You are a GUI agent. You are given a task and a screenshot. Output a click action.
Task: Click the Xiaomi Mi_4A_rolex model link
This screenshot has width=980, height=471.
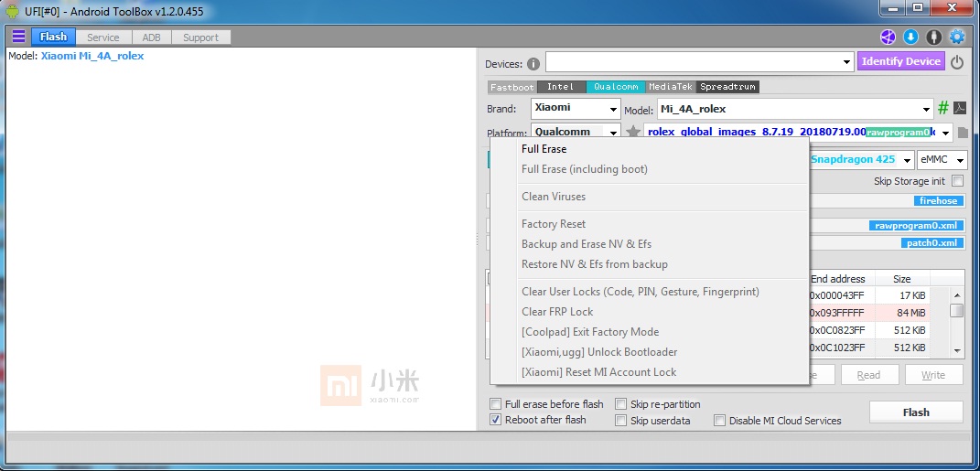[92, 56]
